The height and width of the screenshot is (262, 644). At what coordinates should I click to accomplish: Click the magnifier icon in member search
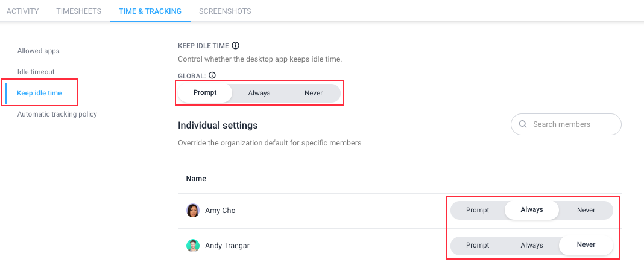point(523,124)
